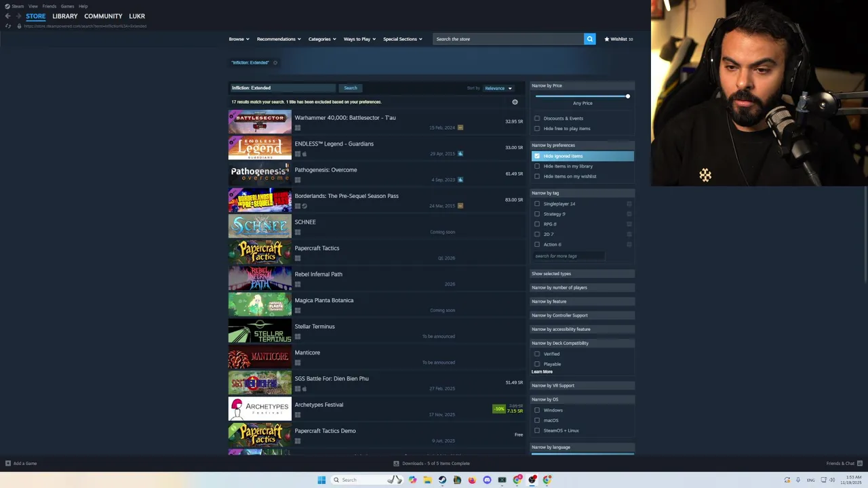
Task: Enable Discounts & Events checkbox
Action: click(537, 119)
